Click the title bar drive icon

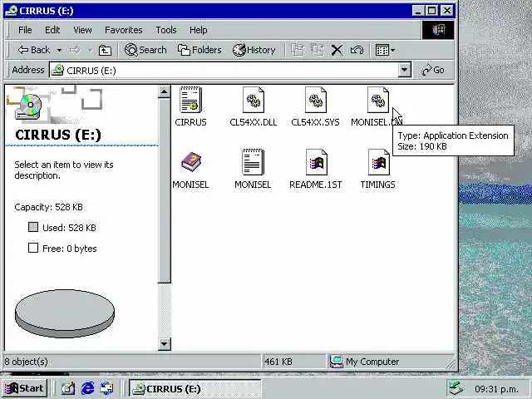pos(11,11)
